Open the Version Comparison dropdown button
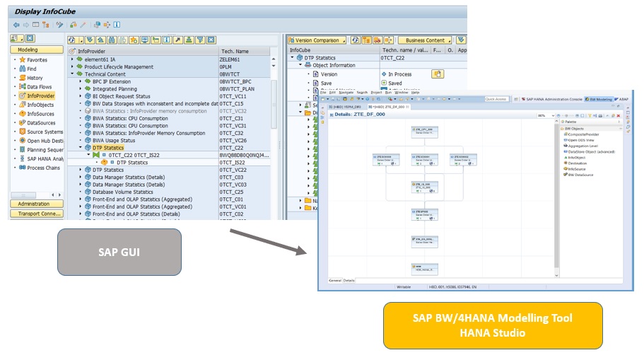The image size is (644, 360). point(317,40)
